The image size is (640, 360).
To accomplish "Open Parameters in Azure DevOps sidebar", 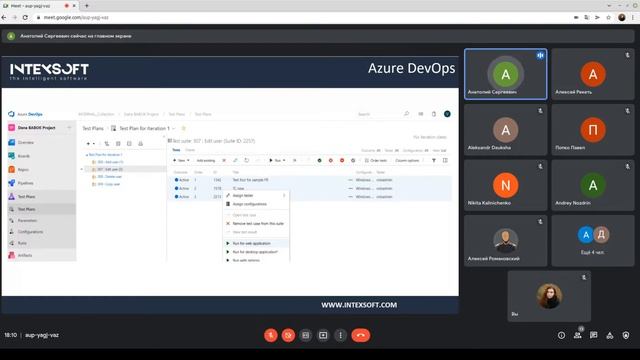I will point(27,220).
